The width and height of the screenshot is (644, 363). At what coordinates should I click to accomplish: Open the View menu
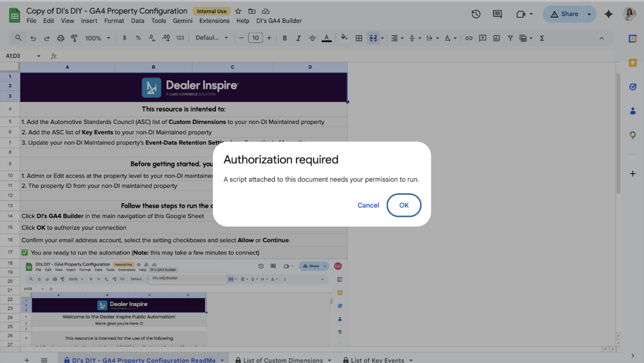coord(67,21)
